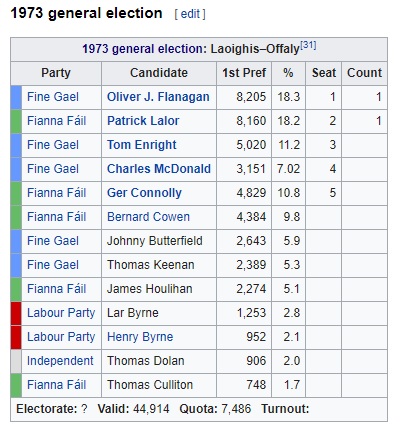The image size is (419, 430).
Task: Click Fianna Fáil link in Thomas Culliton's row
Action: pos(57,385)
